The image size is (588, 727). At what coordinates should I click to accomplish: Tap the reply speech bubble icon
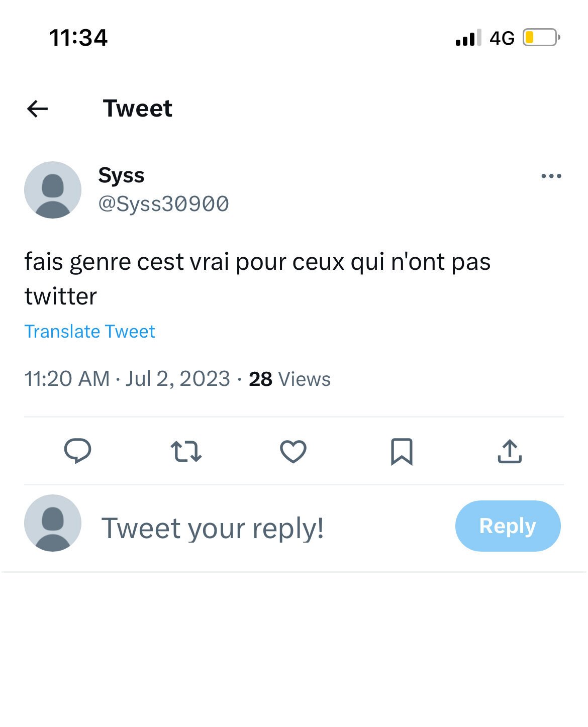[77, 451]
